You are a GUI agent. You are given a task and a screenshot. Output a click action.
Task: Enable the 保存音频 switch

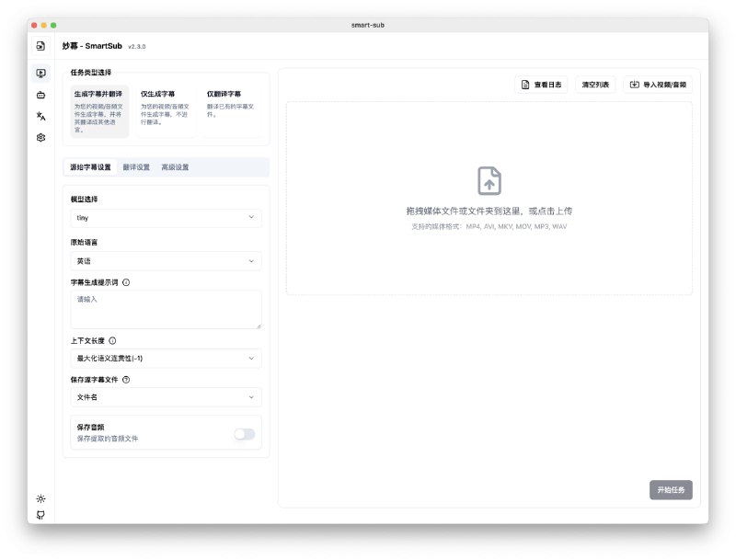[x=244, y=434]
